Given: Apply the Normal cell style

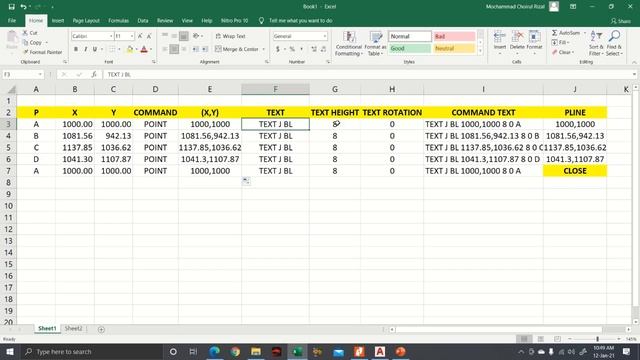Looking at the screenshot, I should [x=410, y=36].
